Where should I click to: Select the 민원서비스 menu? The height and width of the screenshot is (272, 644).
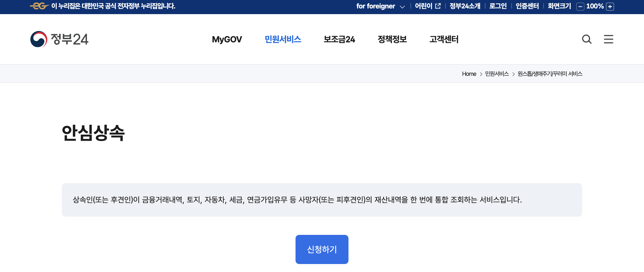tap(283, 39)
